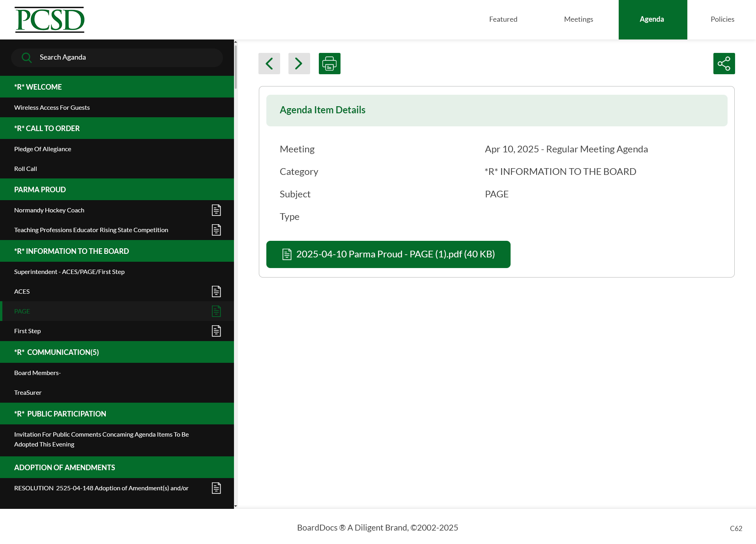The height and width of the screenshot is (544, 756).
Task: Collapse the PARMA PROUD section
Action: [117, 189]
